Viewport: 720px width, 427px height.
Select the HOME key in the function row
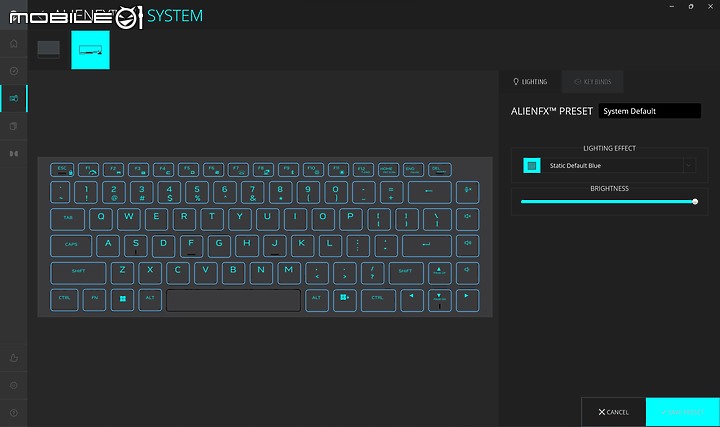pos(388,170)
